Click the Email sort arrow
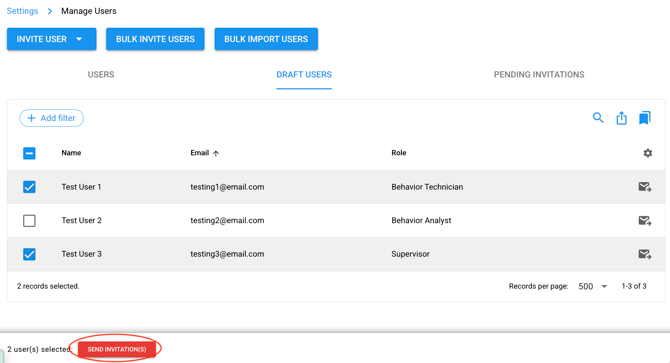This screenshot has width=670, height=363. [x=216, y=153]
